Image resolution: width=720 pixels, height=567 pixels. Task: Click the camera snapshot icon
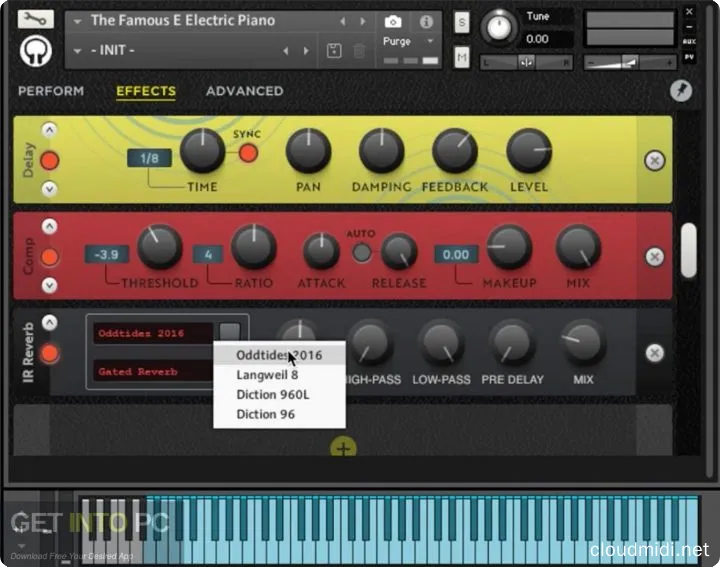393,21
